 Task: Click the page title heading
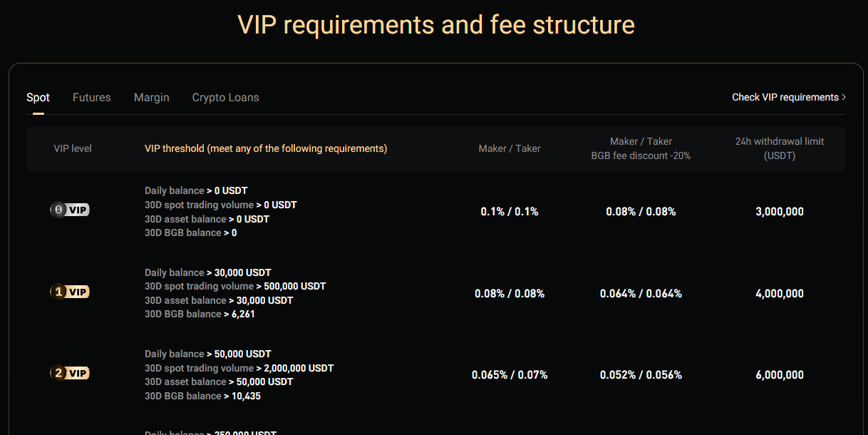click(x=435, y=25)
